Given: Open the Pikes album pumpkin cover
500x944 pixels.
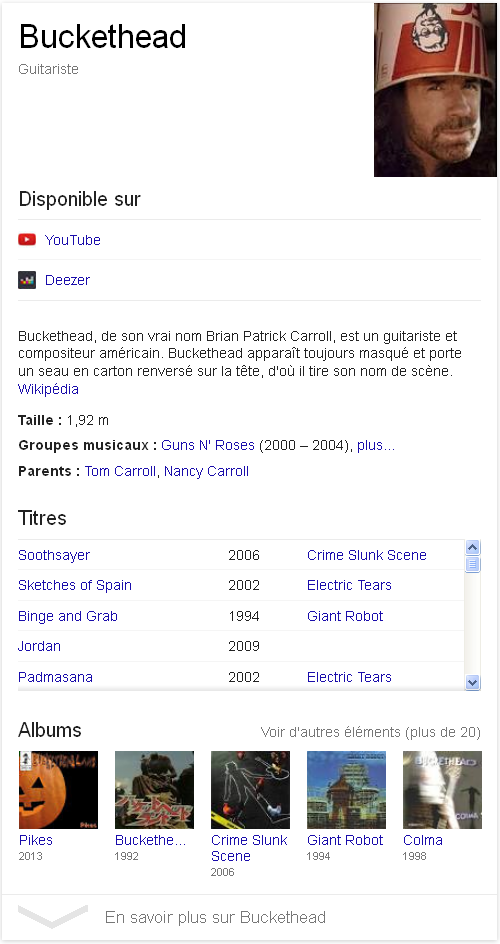Looking at the screenshot, I should pos(58,790).
